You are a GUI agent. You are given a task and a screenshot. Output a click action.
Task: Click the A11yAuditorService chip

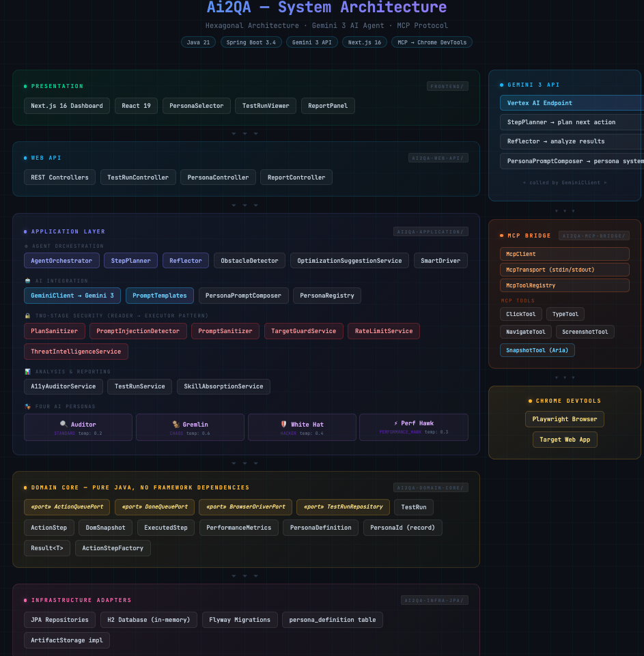pyautogui.click(x=64, y=386)
